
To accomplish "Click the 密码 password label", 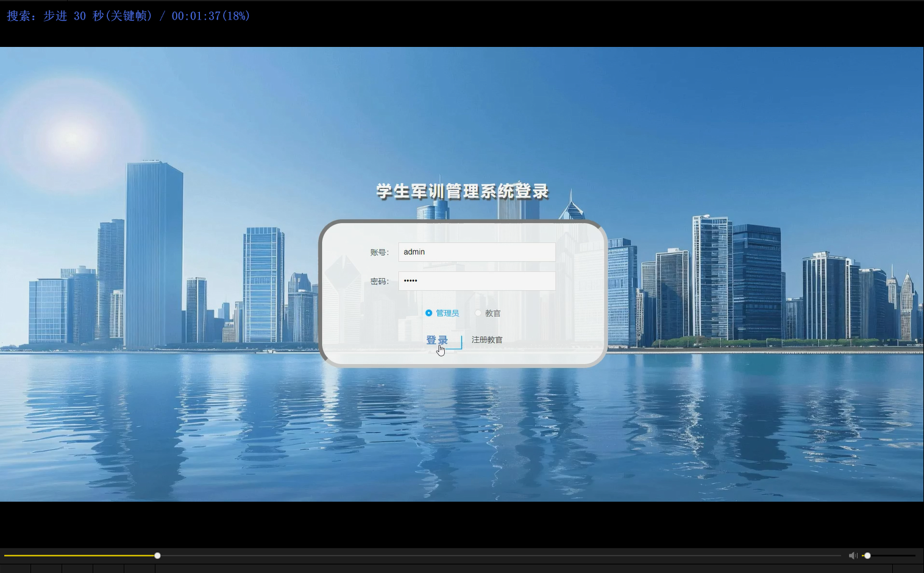I will (x=379, y=281).
